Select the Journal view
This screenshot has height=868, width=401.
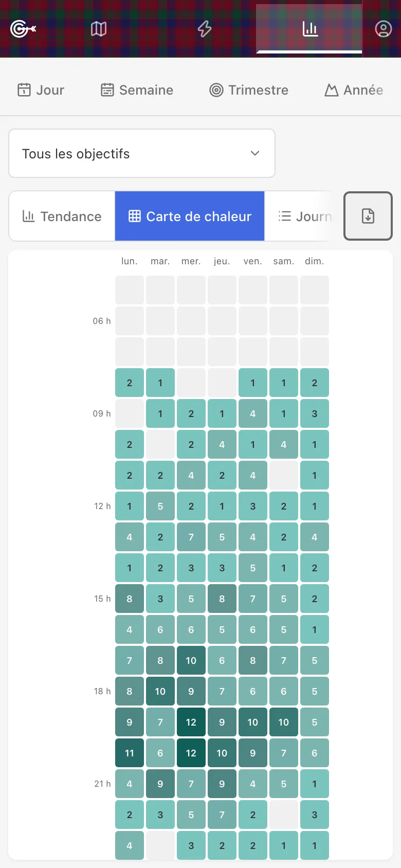coord(303,216)
